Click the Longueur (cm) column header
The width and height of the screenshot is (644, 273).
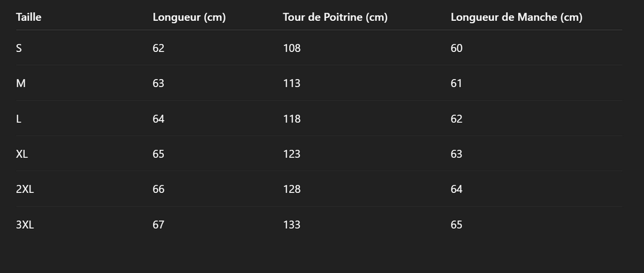[189, 17]
